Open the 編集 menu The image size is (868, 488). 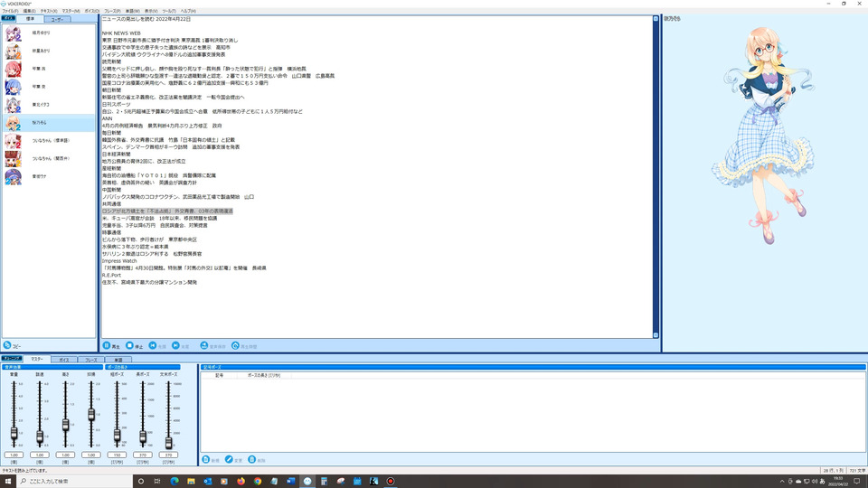point(29,11)
